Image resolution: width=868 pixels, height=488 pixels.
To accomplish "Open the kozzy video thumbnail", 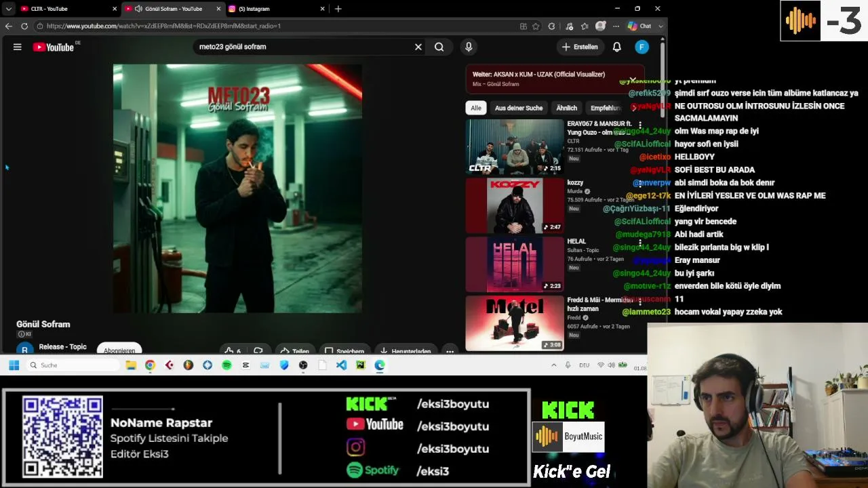I will pos(515,206).
